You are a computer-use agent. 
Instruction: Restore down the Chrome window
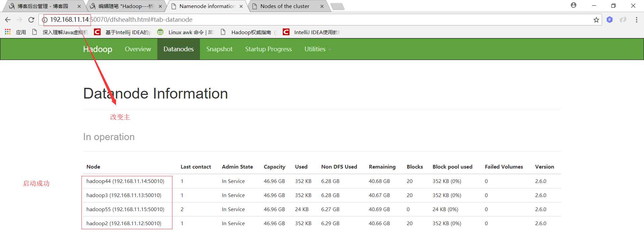pyautogui.click(x=613, y=6)
